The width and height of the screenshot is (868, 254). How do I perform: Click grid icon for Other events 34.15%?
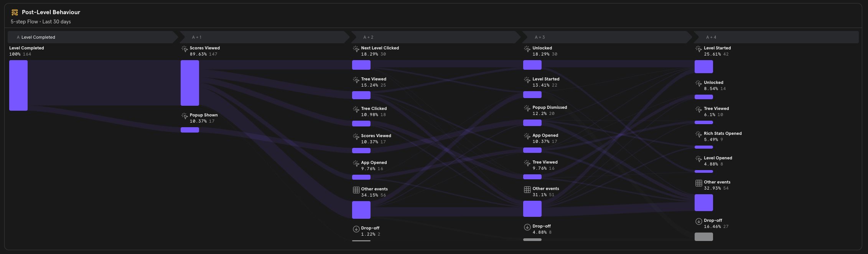pyautogui.click(x=356, y=190)
